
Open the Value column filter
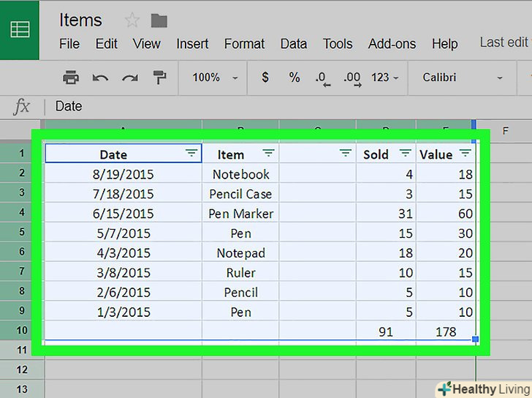click(x=465, y=153)
